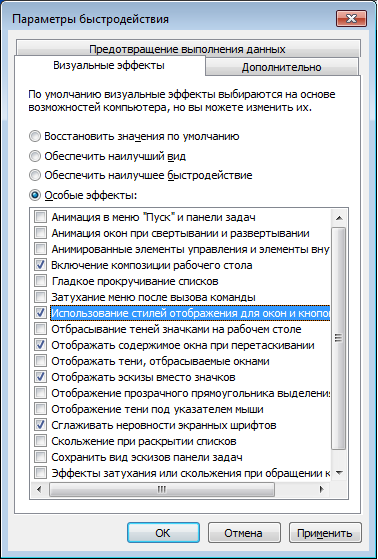Tick Отображать тени, отбрасываемые окнами

coord(40,361)
